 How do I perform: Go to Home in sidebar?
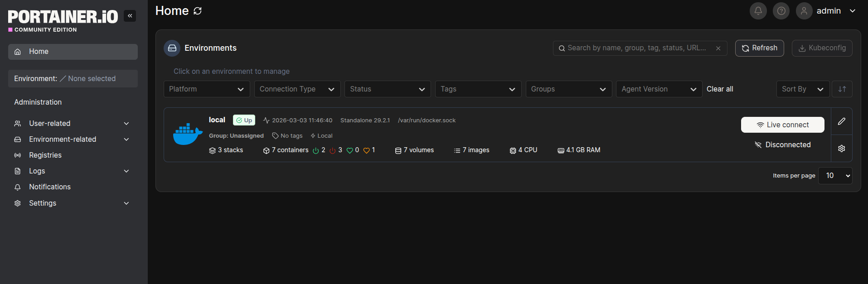(73, 52)
